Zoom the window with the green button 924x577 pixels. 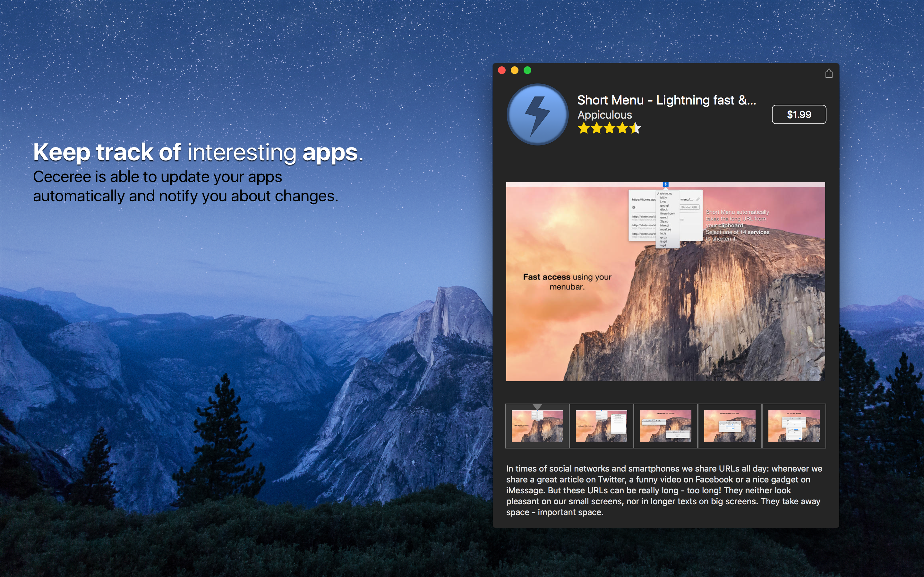(527, 70)
